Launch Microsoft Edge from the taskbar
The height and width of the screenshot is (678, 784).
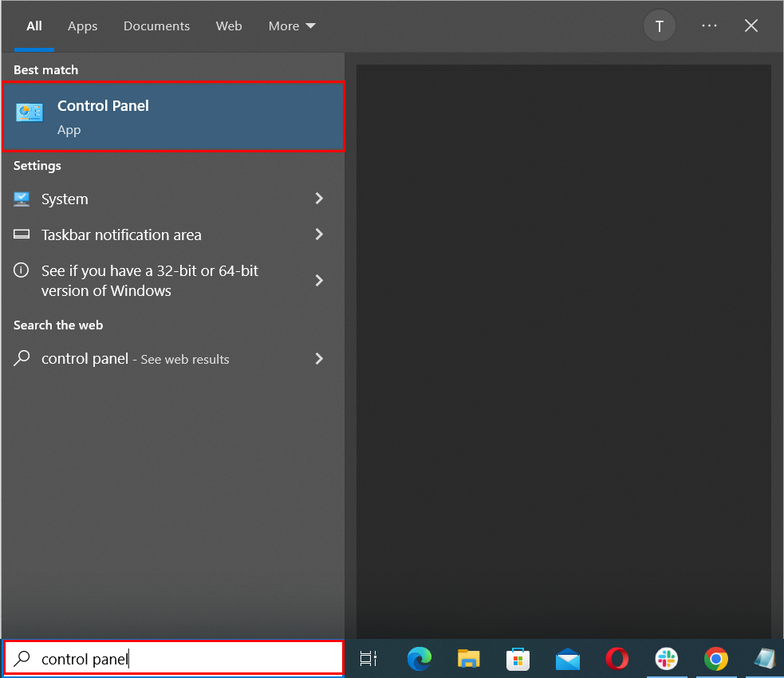[x=419, y=659]
